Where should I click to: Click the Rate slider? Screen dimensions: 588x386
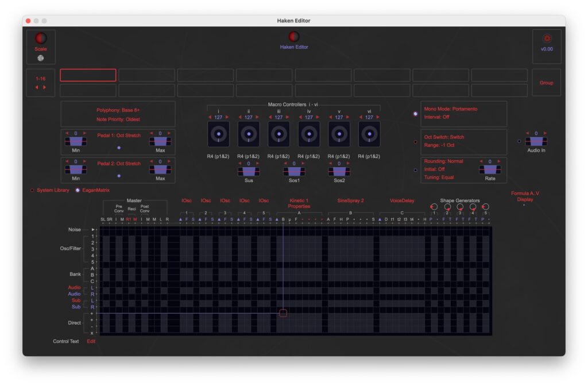(490, 169)
